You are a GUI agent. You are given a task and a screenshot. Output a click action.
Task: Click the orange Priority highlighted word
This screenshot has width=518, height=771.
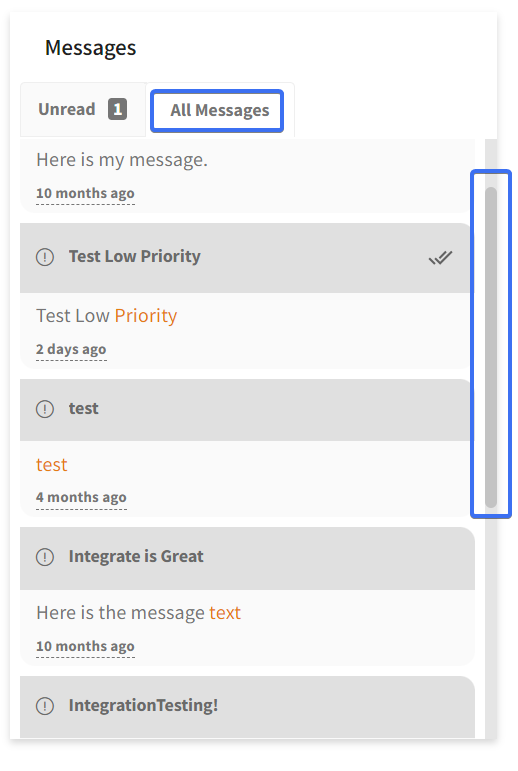[146, 316]
